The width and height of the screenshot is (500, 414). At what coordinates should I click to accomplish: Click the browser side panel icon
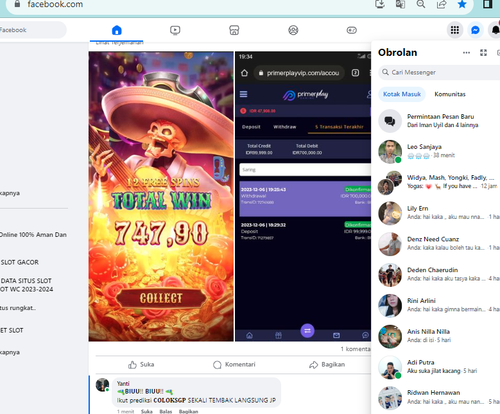[488, 4]
